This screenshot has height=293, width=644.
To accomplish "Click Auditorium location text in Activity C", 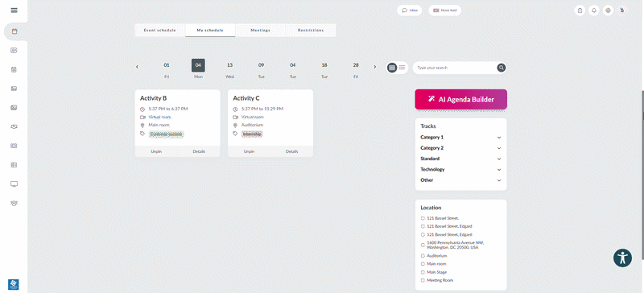I will (252, 125).
